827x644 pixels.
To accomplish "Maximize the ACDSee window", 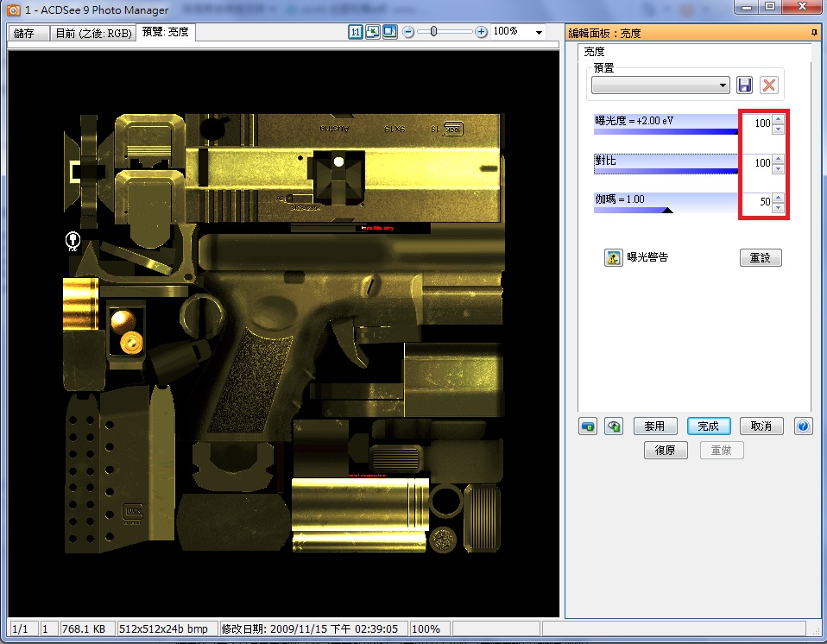I will (x=770, y=7).
